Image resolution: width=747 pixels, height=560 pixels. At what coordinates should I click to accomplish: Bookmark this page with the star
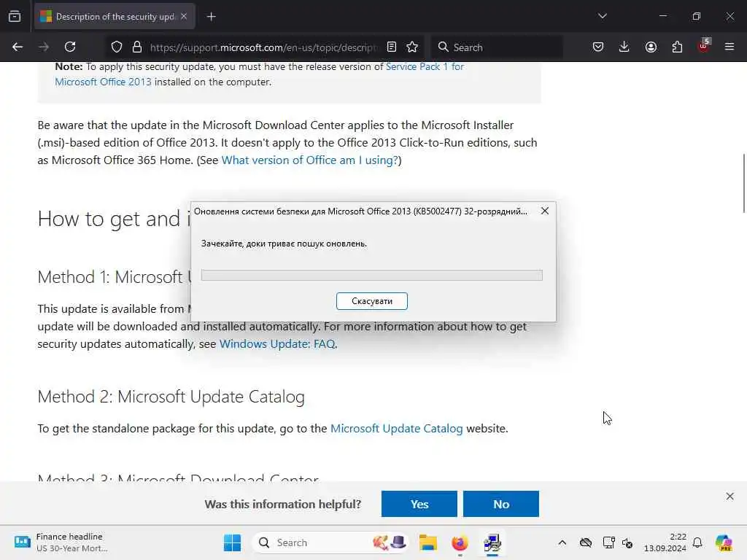point(412,47)
